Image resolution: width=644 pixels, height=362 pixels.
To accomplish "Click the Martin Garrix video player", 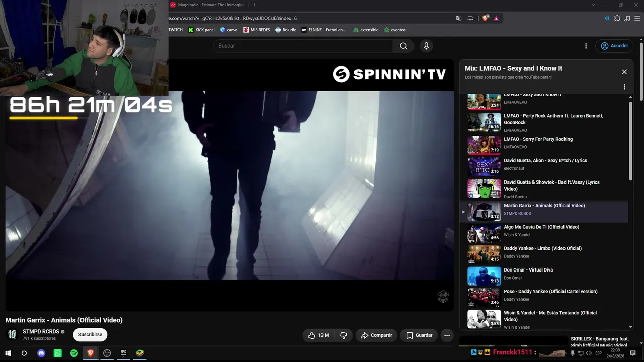I will (229, 185).
